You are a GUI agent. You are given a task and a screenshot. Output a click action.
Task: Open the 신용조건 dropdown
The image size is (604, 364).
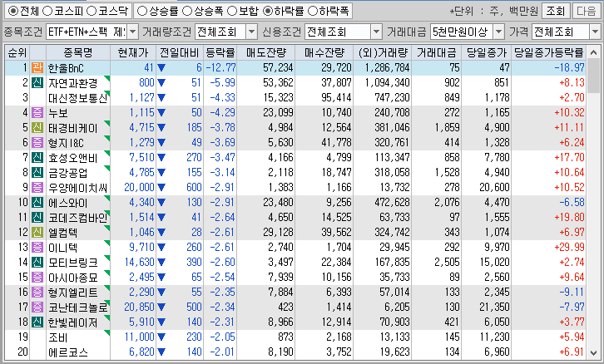click(x=376, y=32)
